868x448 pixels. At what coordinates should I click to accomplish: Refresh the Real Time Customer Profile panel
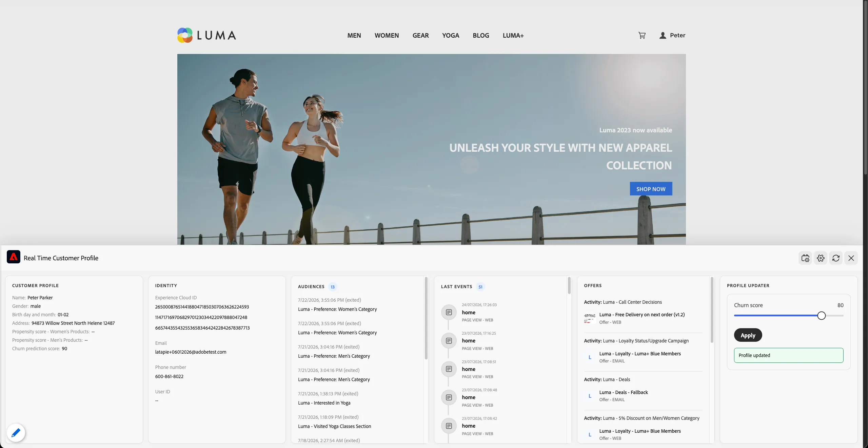[836, 258]
